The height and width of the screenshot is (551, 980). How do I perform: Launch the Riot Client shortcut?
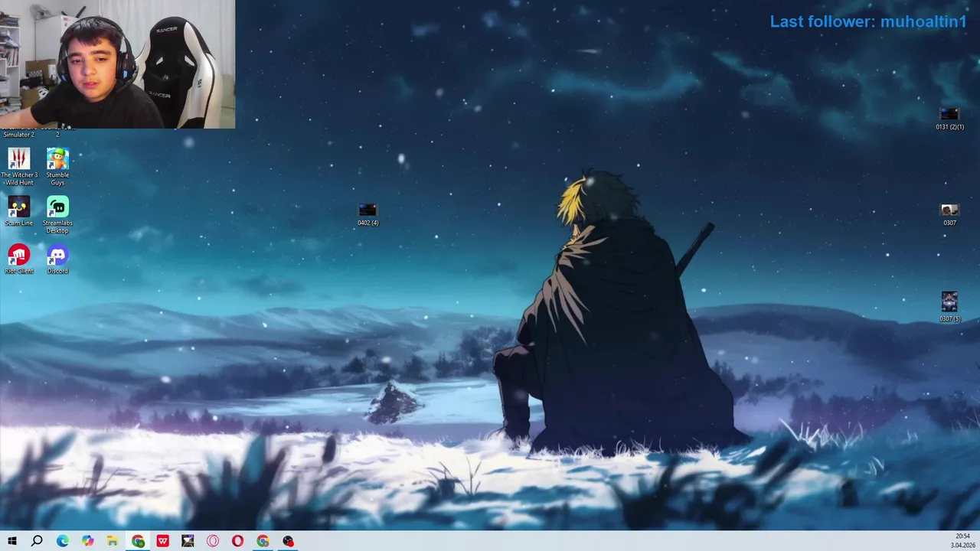19,259
